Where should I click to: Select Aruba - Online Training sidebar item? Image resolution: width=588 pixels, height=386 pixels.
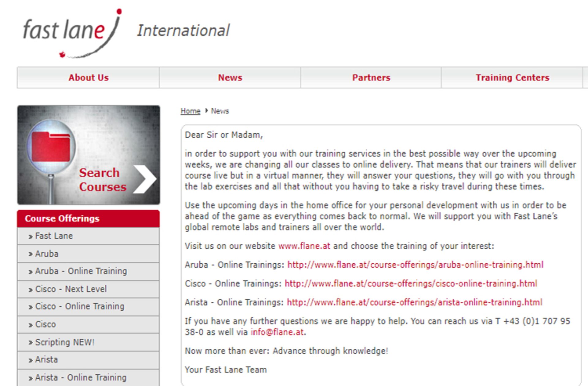pyautogui.click(x=81, y=271)
